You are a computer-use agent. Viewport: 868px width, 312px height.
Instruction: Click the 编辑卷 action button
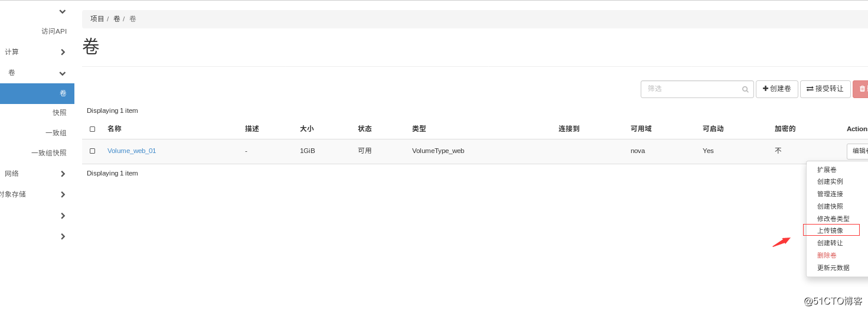pyautogui.click(x=858, y=151)
